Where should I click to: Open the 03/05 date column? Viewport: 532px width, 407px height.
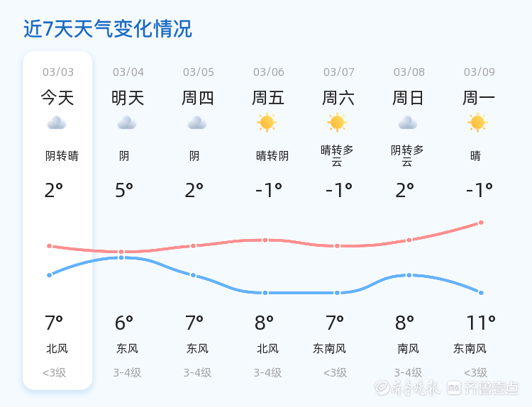(x=198, y=72)
